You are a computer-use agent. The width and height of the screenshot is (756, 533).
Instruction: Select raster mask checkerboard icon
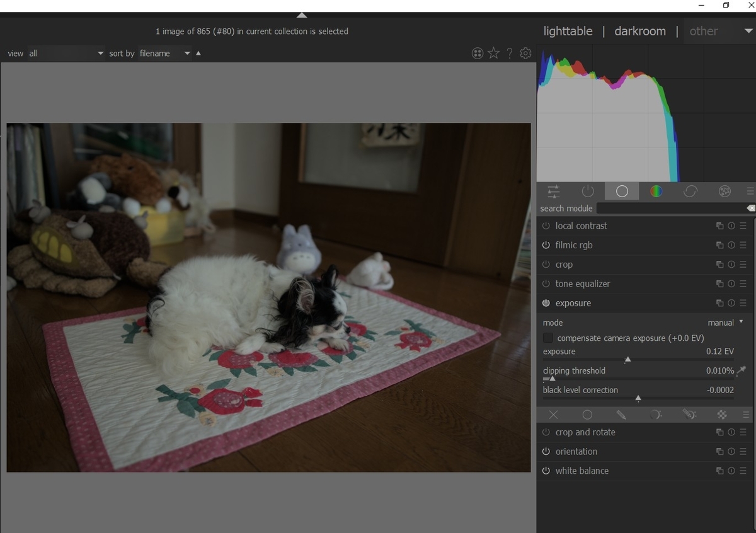pos(723,415)
